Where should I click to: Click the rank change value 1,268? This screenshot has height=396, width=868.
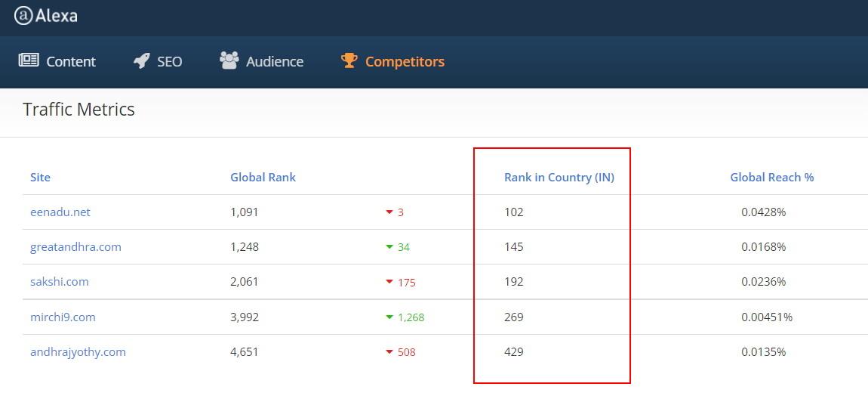click(411, 318)
